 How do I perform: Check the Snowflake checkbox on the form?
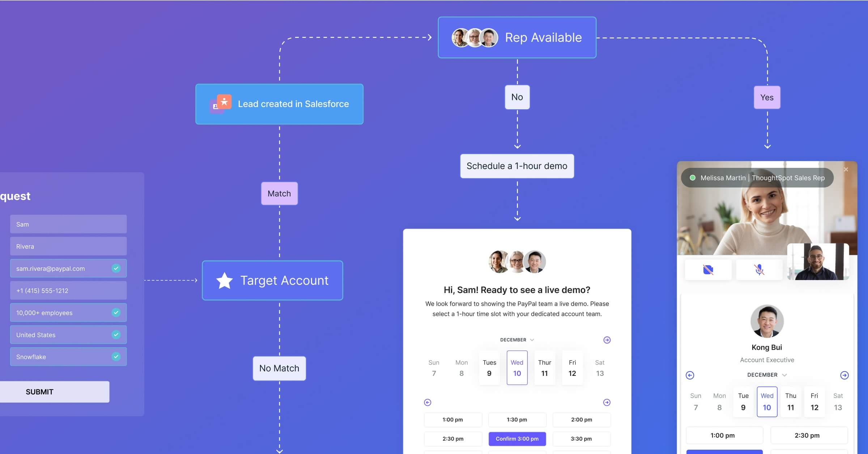(x=115, y=356)
